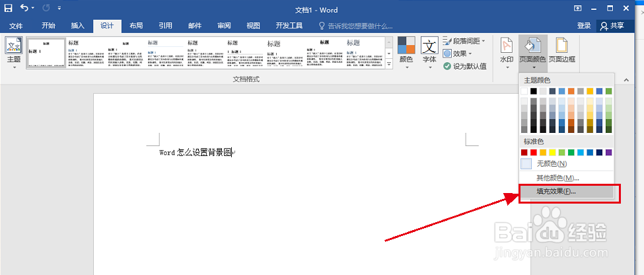
Task: Choose the dark blue standard color swatch
Action: coord(599,153)
